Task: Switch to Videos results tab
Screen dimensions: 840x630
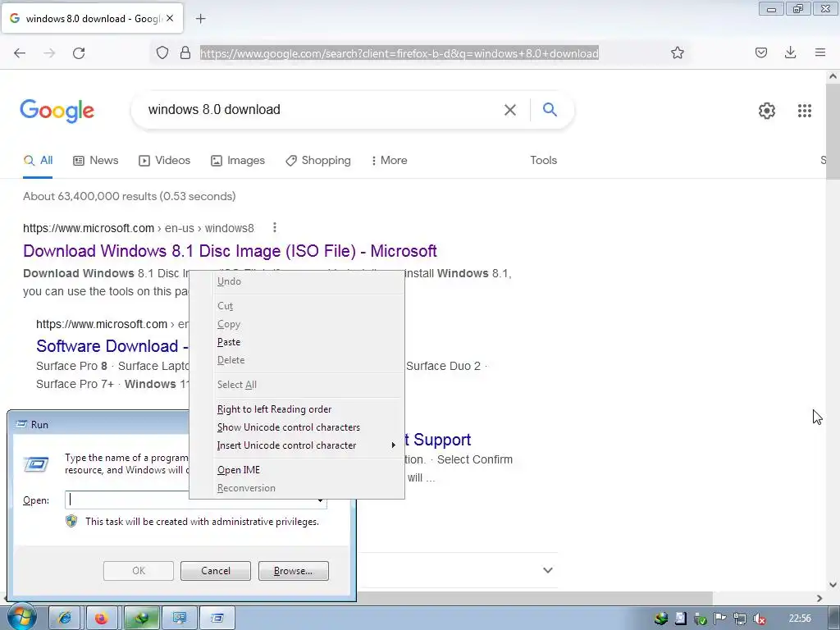Action: pos(164,160)
